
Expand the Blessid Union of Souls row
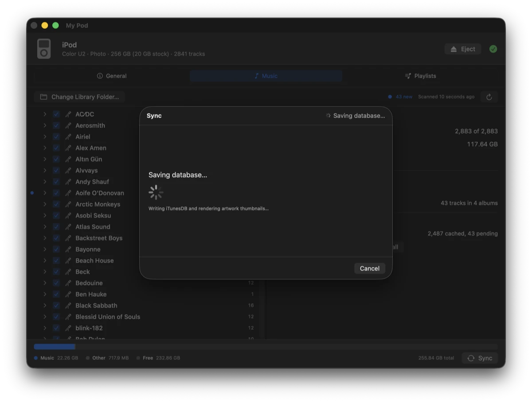(45, 317)
